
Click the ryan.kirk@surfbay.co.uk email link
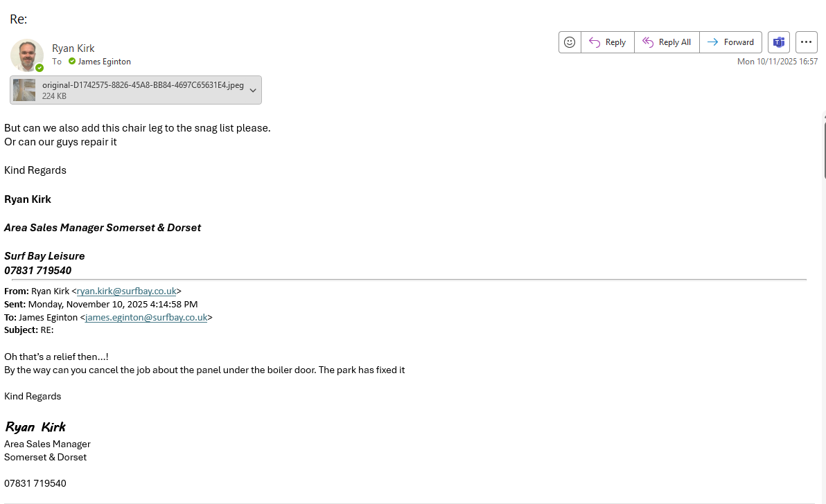click(x=126, y=291)
